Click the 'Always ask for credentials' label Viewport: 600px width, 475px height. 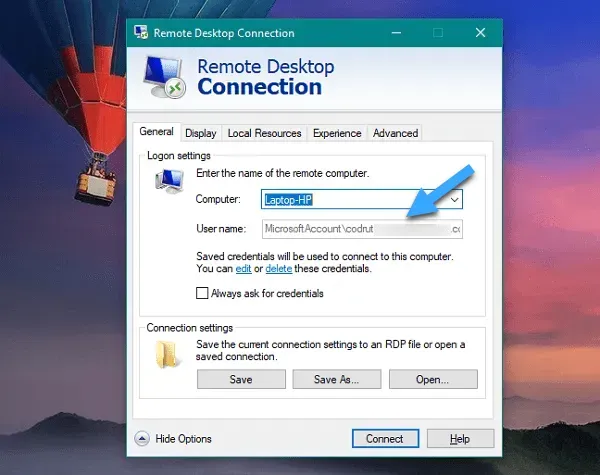point(267,294)
